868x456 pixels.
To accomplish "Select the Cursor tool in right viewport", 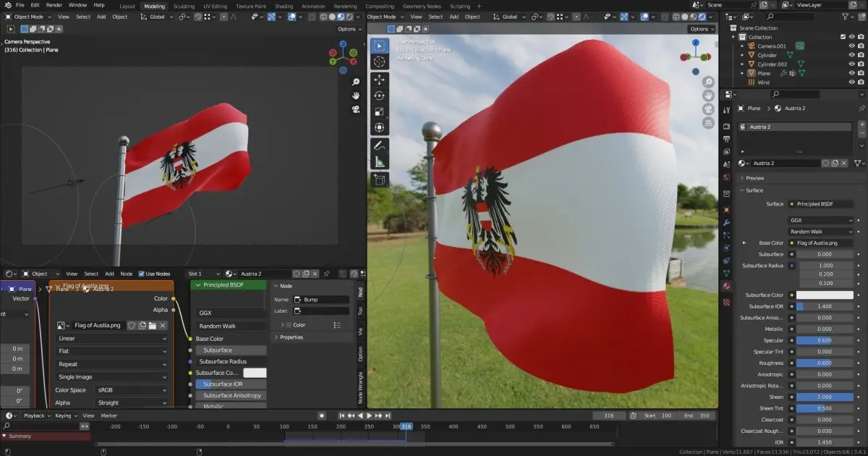I will tap(379, 62).
